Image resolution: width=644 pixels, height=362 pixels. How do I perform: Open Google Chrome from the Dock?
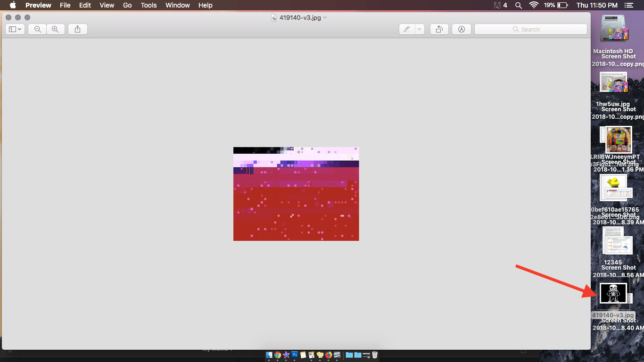(278, 355)
